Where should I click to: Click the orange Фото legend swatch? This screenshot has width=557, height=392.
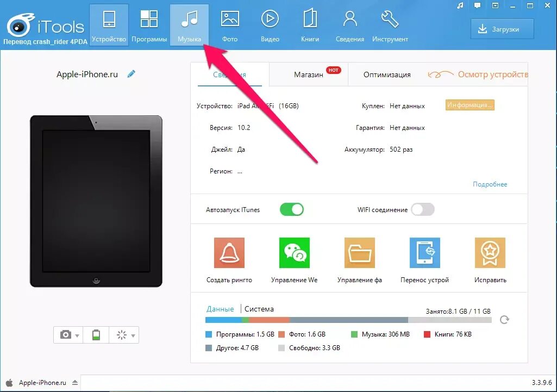[281, 334]
